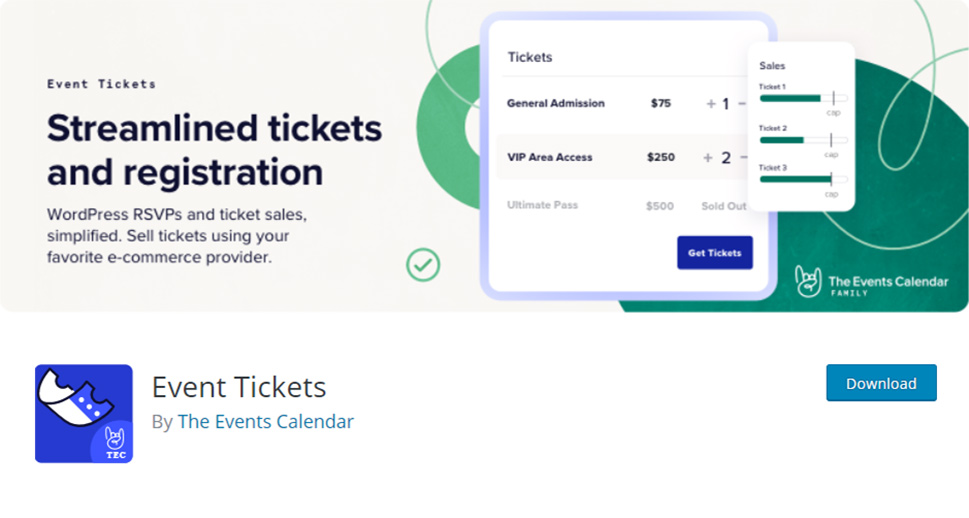Click the Event Tickets plugin icon
The height and width of the screenshot is (518, 969).
[x=83, y=414]
